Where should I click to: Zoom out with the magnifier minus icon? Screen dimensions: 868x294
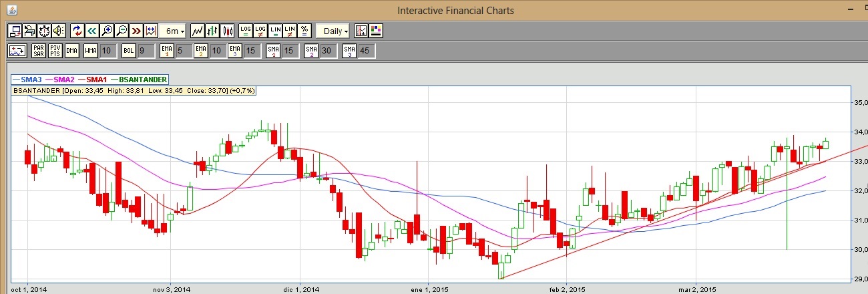122,31
